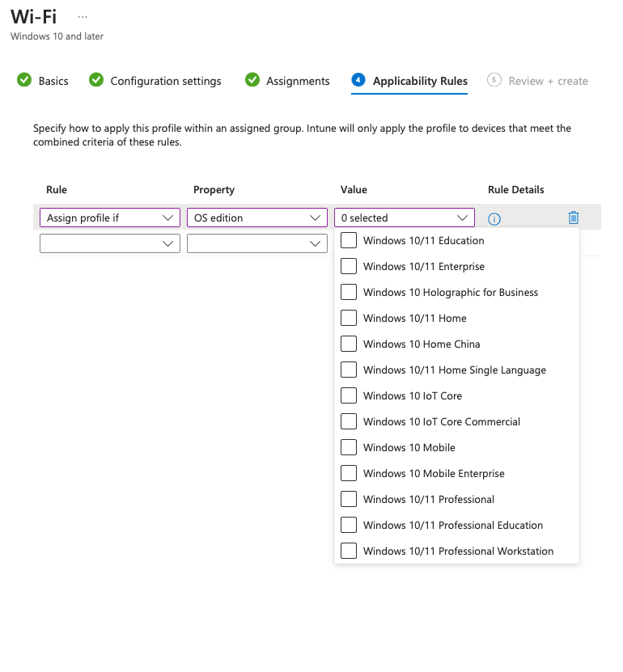
Task: Collapse the 0 selected value dropdown
Action: [x=405, y=218]
